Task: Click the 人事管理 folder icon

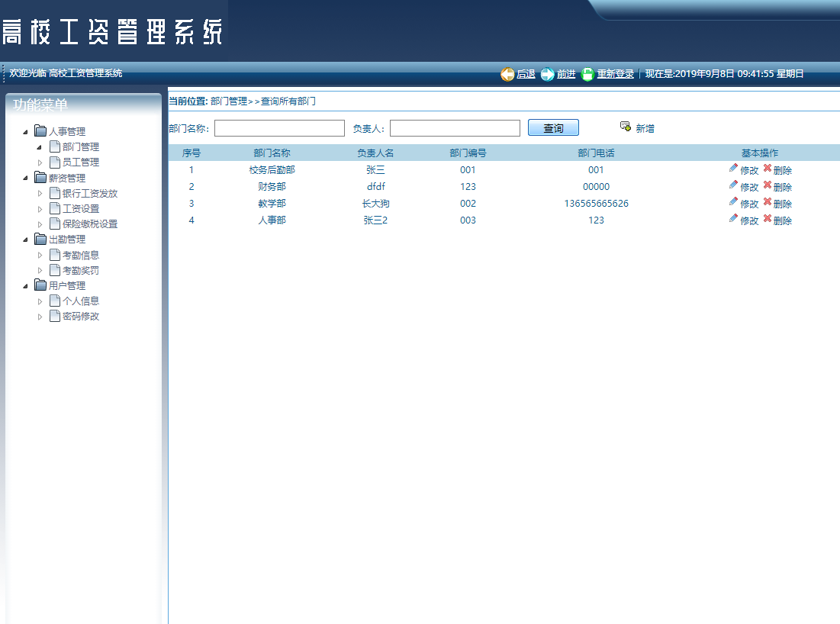Action: coord(40,130)
